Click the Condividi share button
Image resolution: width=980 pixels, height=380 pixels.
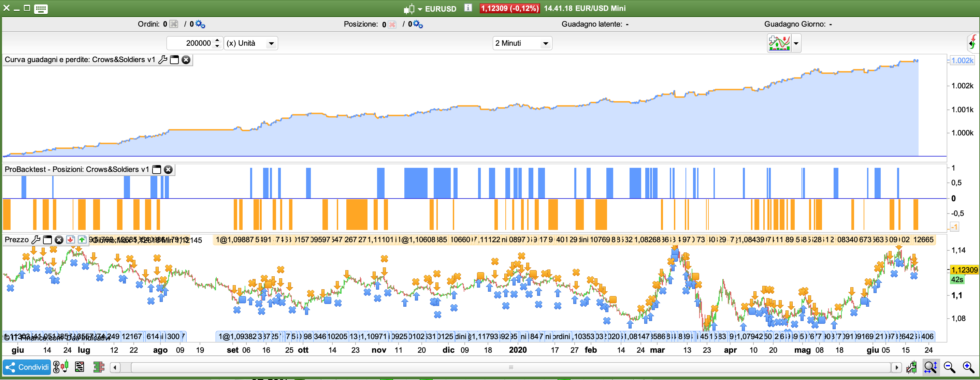click(x=27, y=367)
